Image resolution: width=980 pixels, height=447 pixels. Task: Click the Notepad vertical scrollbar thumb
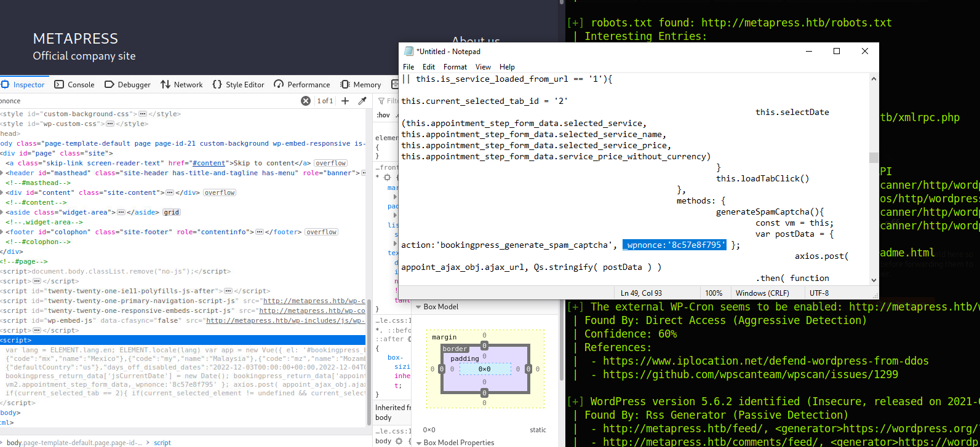click(x=874, y=158)
